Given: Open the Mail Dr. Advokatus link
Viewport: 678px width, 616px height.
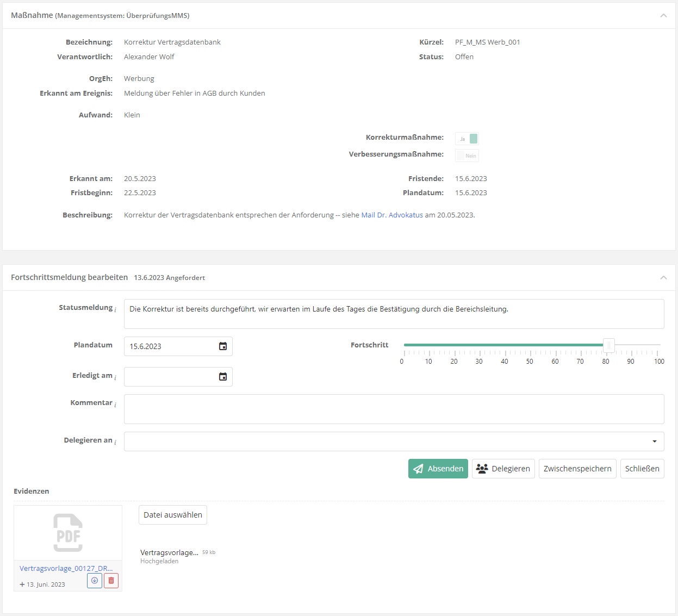Looking at the screenshot, I should tap(392, 215).
